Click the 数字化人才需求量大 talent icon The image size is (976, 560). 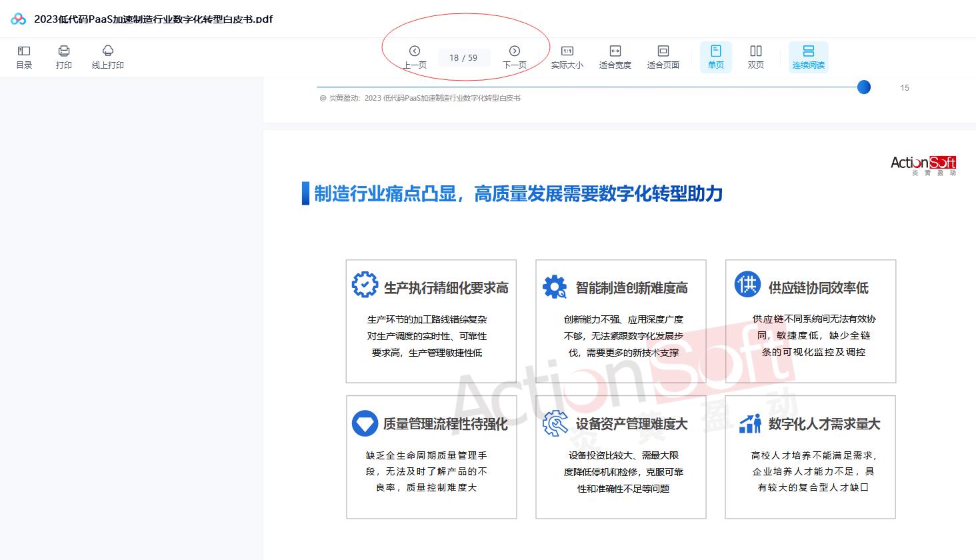[750, 423]
